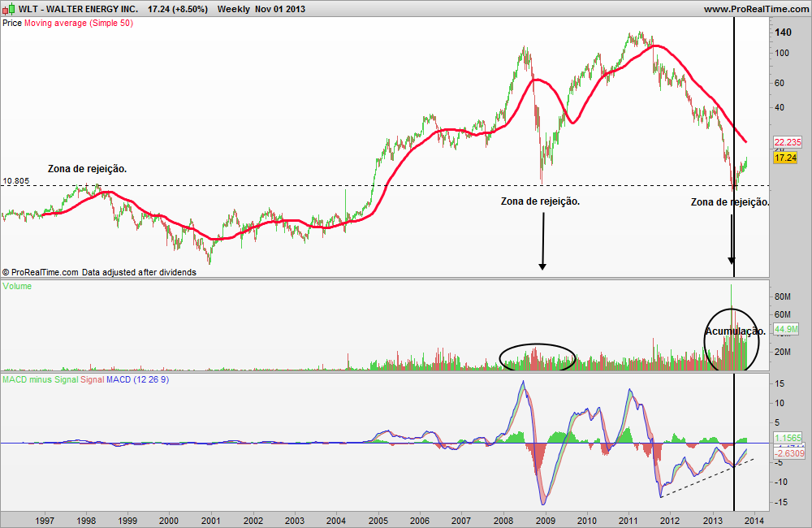Click the green 44.9M volume value tag

[786, 329]
